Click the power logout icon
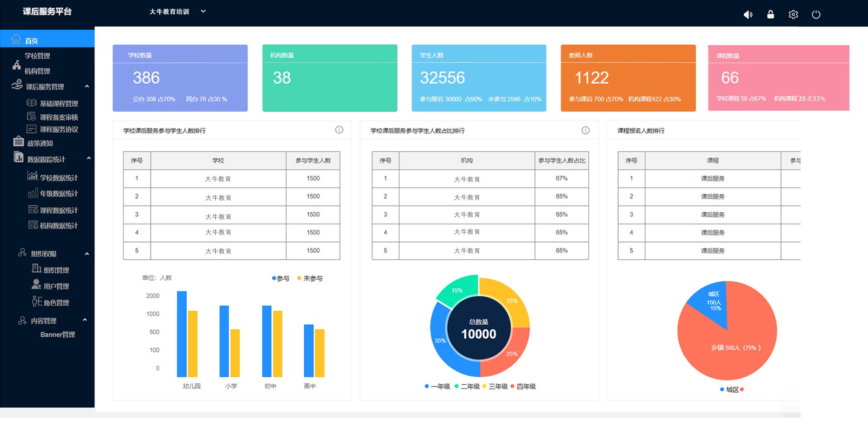The width and height of the screenshot is (868, 439). (x=816, y=15)
